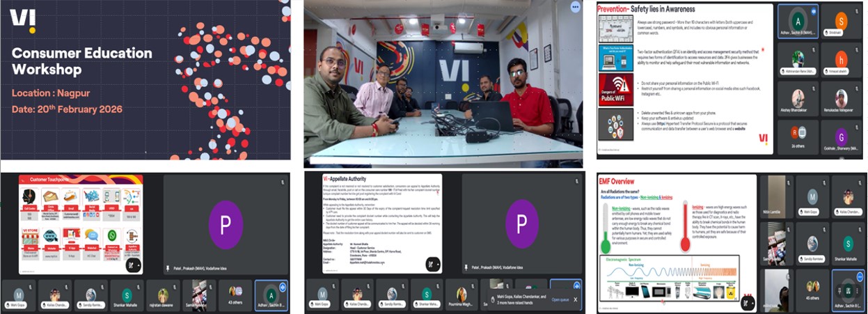Open Shankar Mahalle's tile in the bottom-left strip
The width and height of the screenshot is (868, 314).
pos(126,295)
